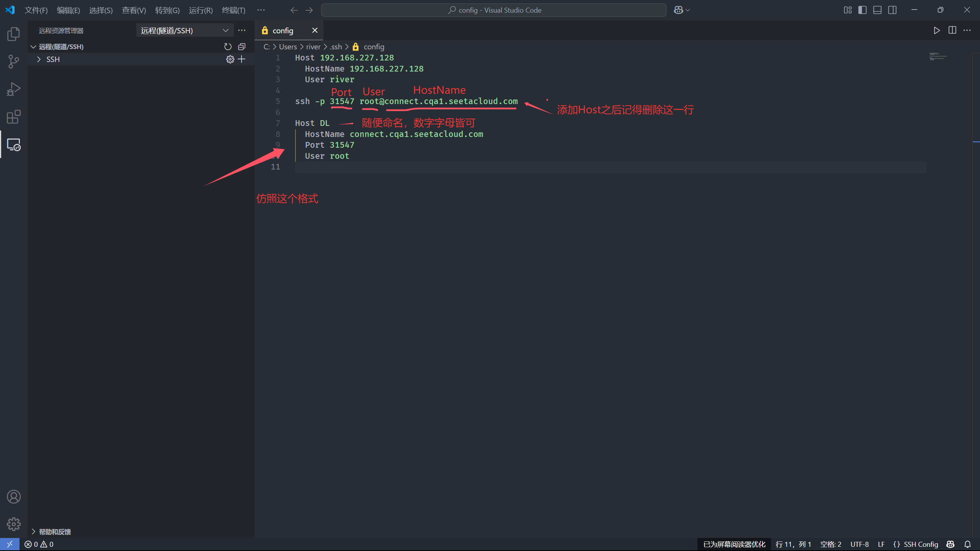Open the 终端(T) menu
The image size is (980, 551).
tap(234, 10)
